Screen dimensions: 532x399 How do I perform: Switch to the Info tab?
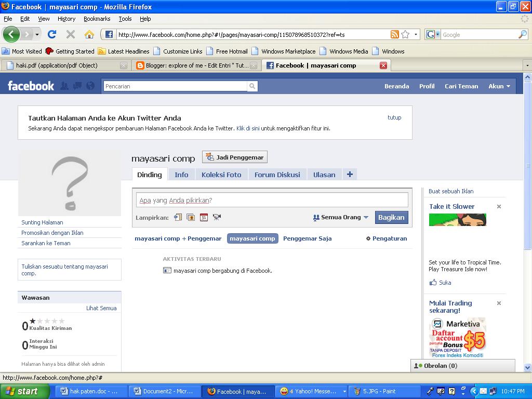click(181, 175)
